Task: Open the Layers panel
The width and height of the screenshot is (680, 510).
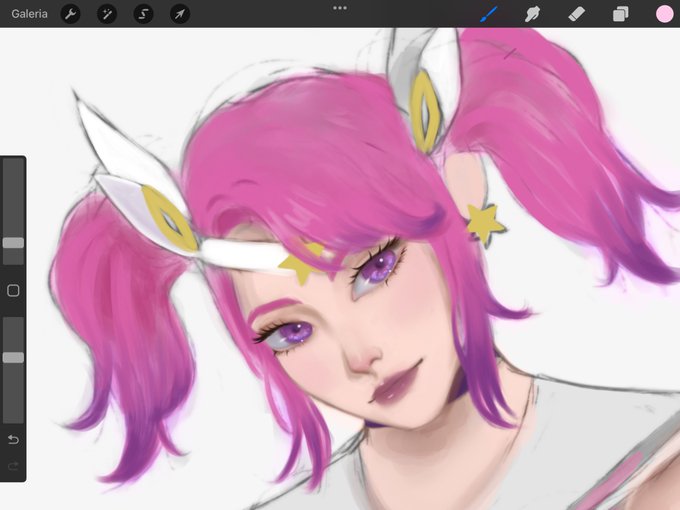Action: click(x=621, y=14)
